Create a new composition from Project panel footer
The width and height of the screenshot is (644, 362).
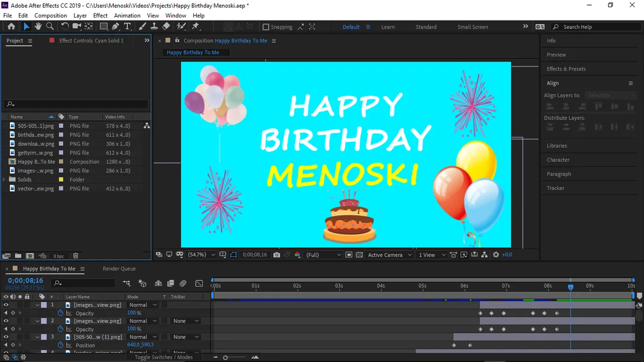coord(30,256)
